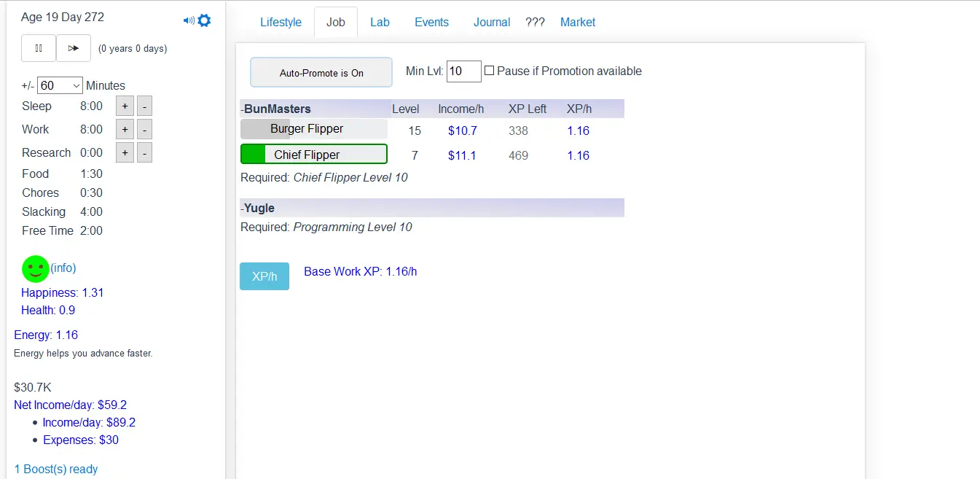Image resolution: width=980 pixels, height=479 pixels.
Task: Click the 1 Boost(s) ready link
Action: (x=56, y=469)
